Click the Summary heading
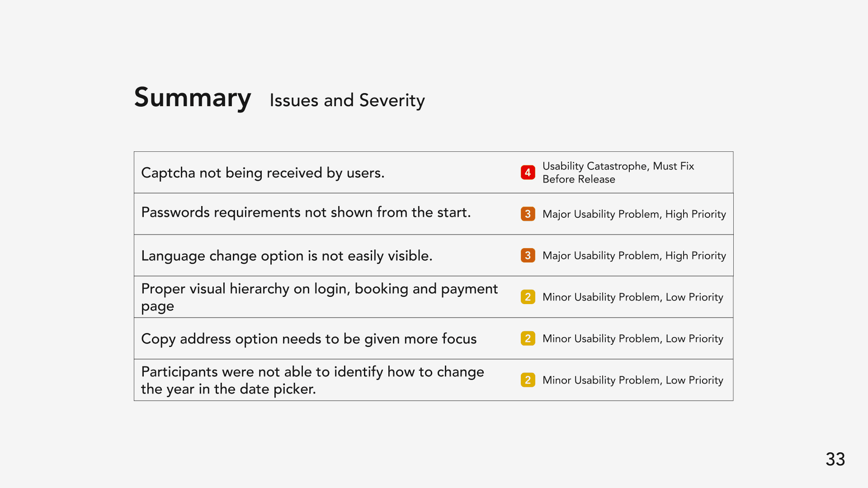Image resolution: width=868 pixels, height=488 pixels. [193, 98]
